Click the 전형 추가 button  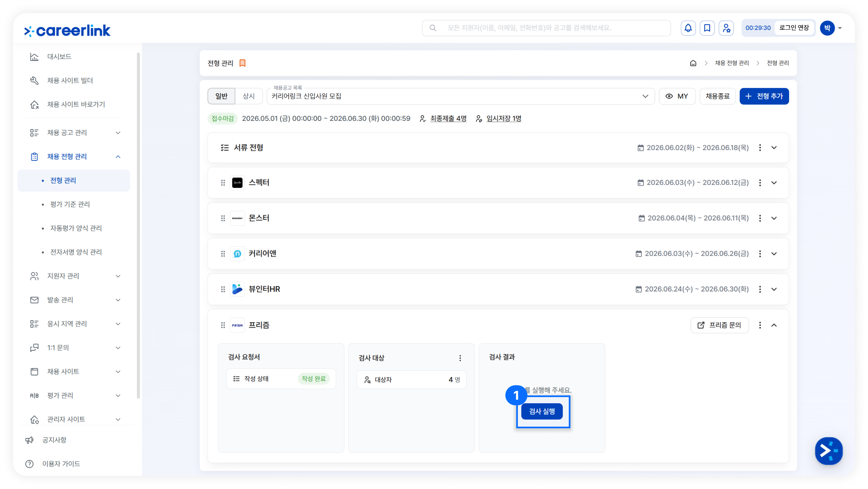764,96
